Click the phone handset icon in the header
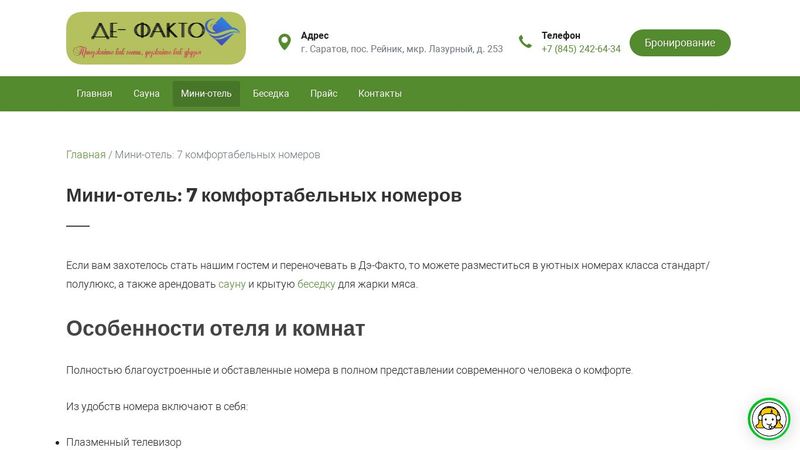The height and width of the screenshot is (450, 800). coord(525,42)
